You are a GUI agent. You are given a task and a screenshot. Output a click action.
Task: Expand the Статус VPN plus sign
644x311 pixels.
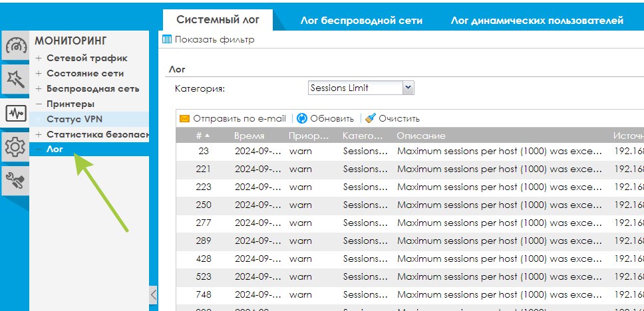39,120
